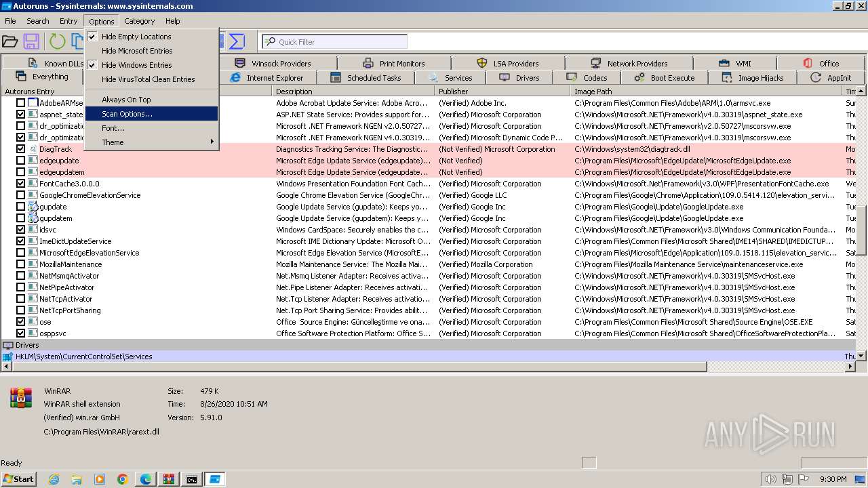Launch Internet Explorer from taskbar
868x488 pixels.
tap(54, 479)
